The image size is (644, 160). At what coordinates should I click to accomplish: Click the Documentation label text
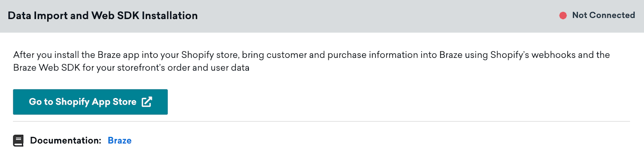(x=66, y=141)
